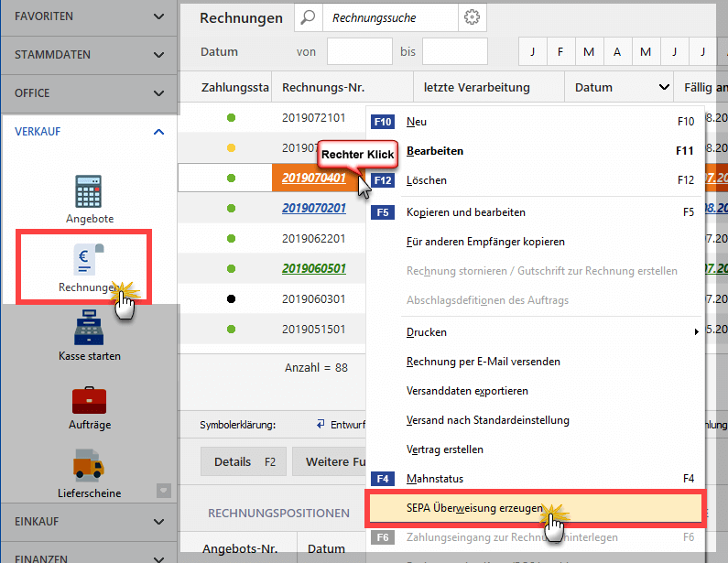Open the Drucken submenu arrow

tap(696, 332)
